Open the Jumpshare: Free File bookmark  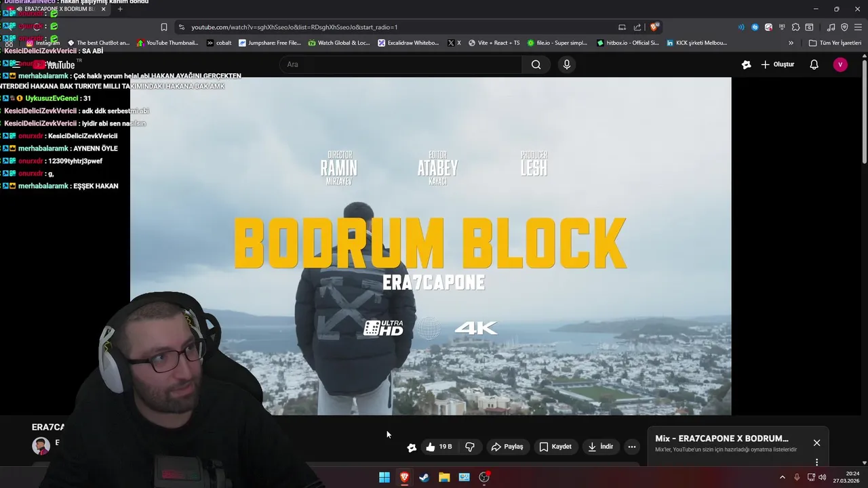pos(270,43)
